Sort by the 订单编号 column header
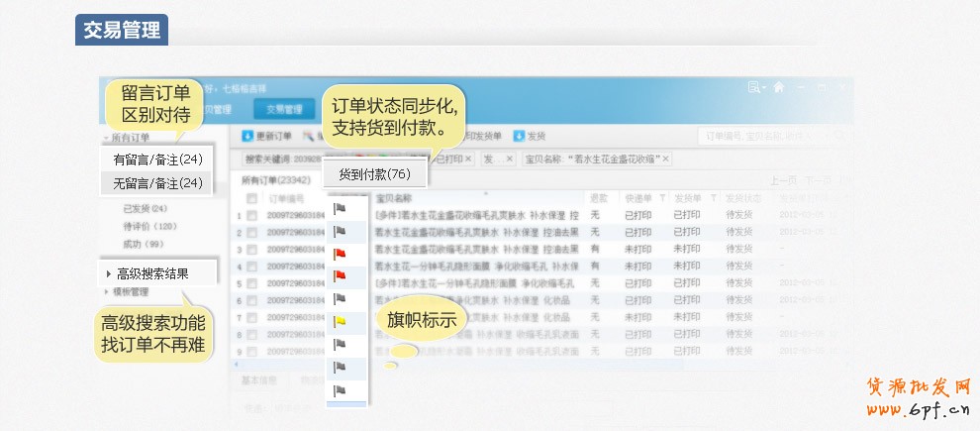 pos(287,199)
